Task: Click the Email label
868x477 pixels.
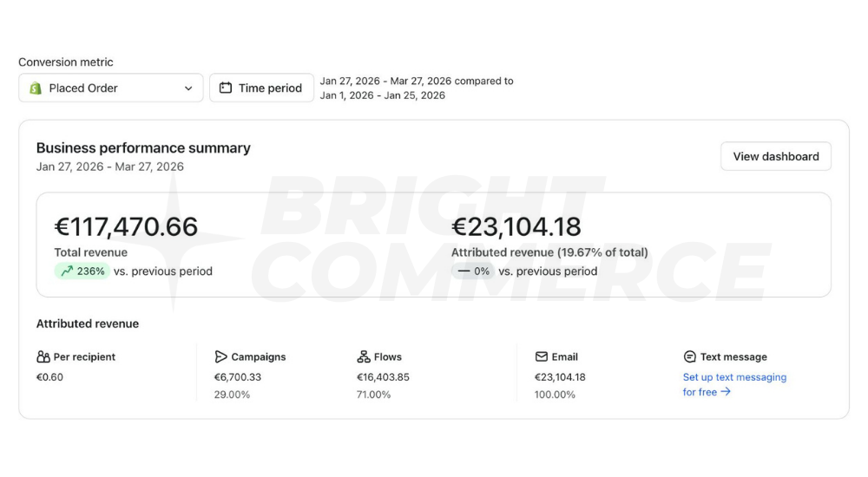Action: [565, 357]
